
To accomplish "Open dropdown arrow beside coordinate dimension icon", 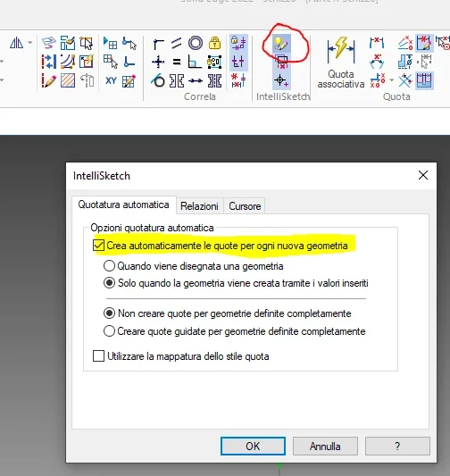I will (391, 80).
